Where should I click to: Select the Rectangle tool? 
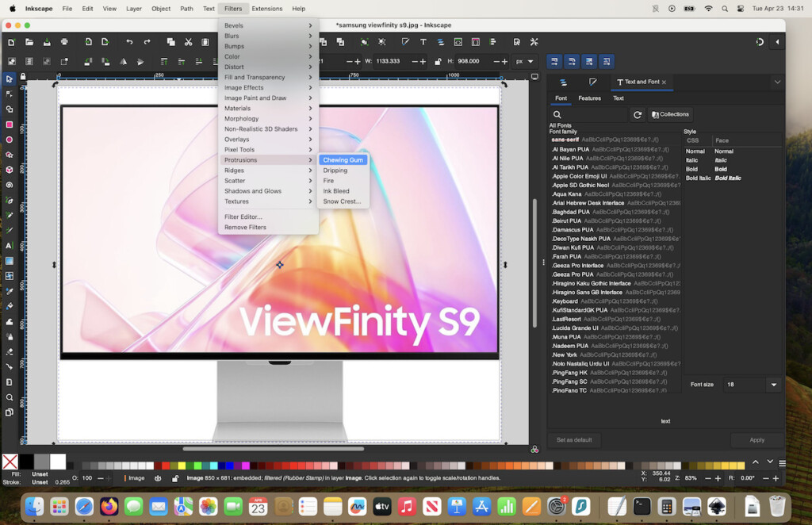tap(10, 125)
